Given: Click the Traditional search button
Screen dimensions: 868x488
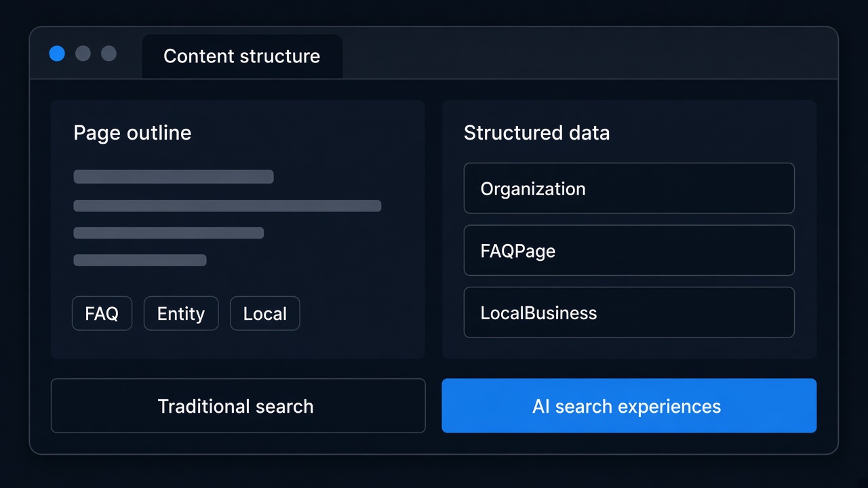Looking at the screenshot, I should coord(238,406).
